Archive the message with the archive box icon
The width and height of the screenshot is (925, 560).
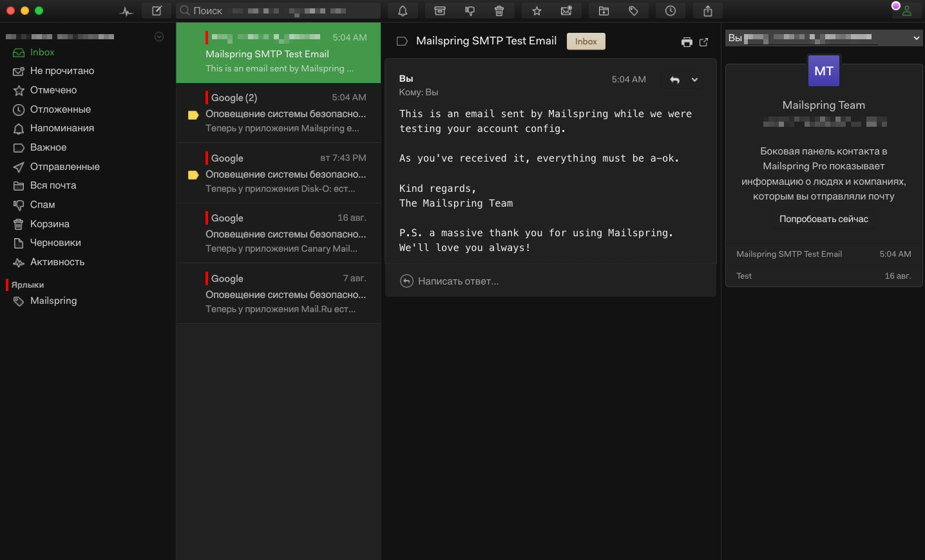pos(440,11)
